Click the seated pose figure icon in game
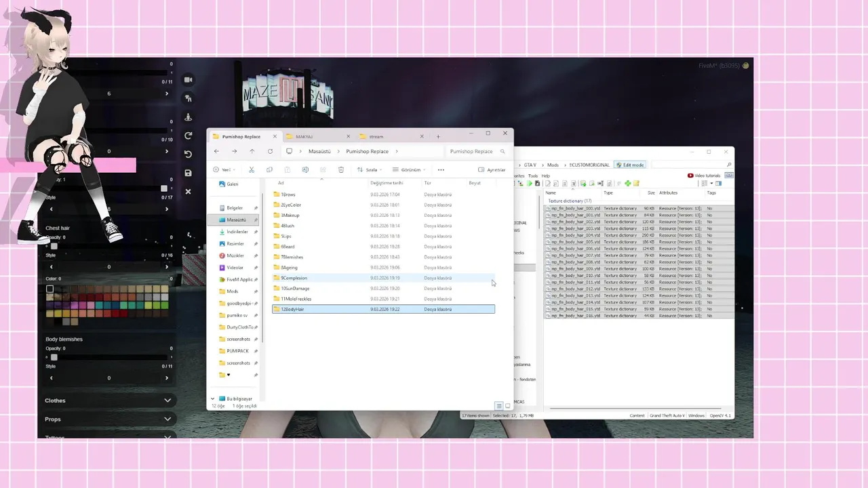This screenshot has height=488, width=868. pyautogui.click(x=189, y=117)
